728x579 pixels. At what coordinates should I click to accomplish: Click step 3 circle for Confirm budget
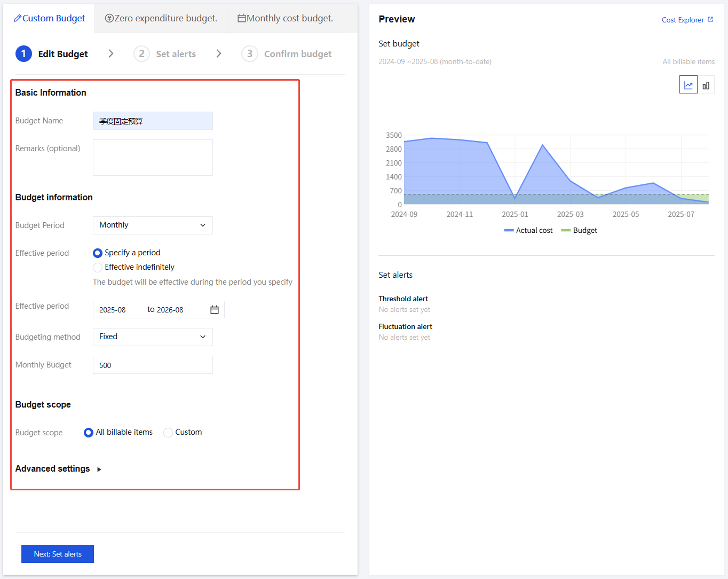(250, 54)
